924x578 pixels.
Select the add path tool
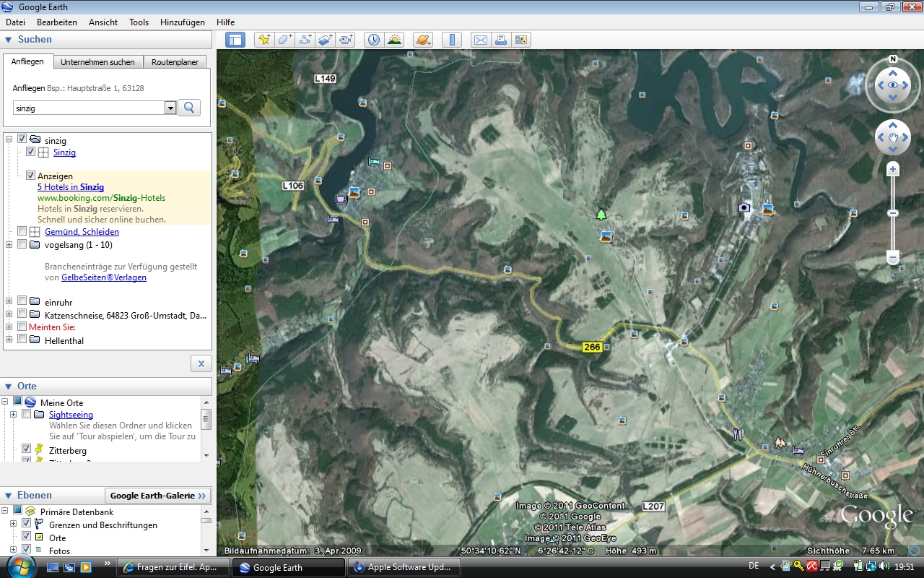pos(305,40)
